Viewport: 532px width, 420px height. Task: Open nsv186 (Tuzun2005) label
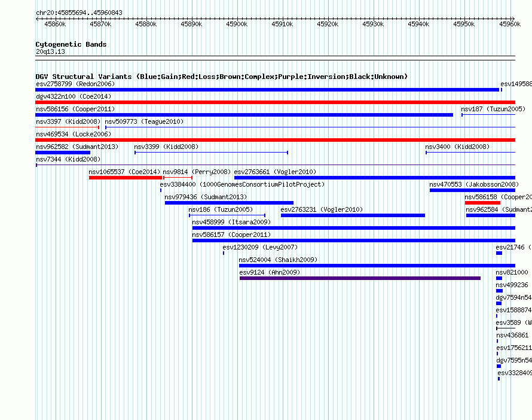221,209
